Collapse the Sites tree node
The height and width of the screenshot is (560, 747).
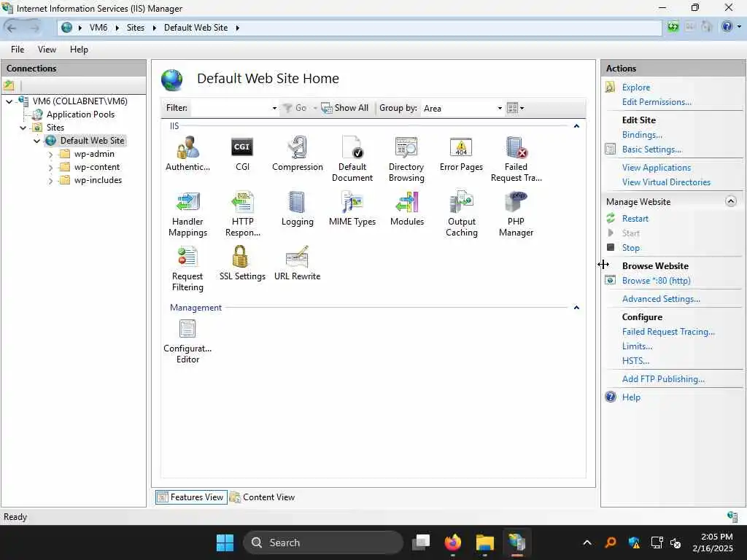tap(23, 128)
